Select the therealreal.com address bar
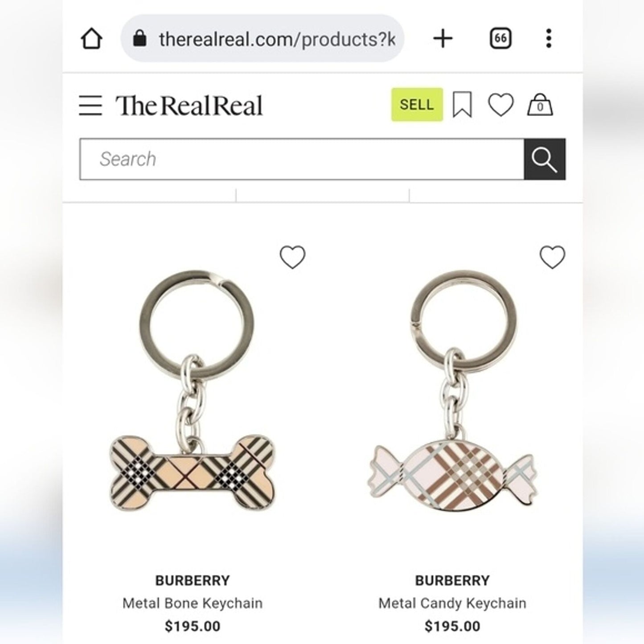Image resolution: width=644 pixels, height=644 pixels. pyautogui.click(x=262, y=38)
